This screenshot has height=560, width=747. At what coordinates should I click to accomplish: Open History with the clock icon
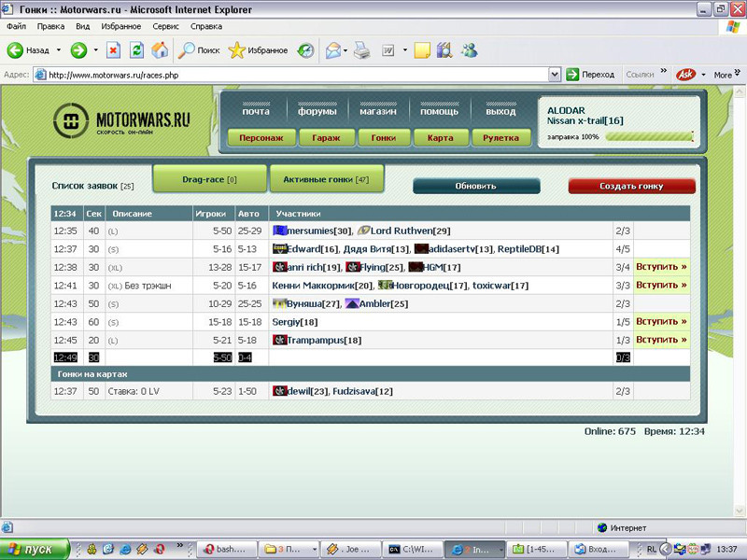pyautogui.click(x=305, y=50)
